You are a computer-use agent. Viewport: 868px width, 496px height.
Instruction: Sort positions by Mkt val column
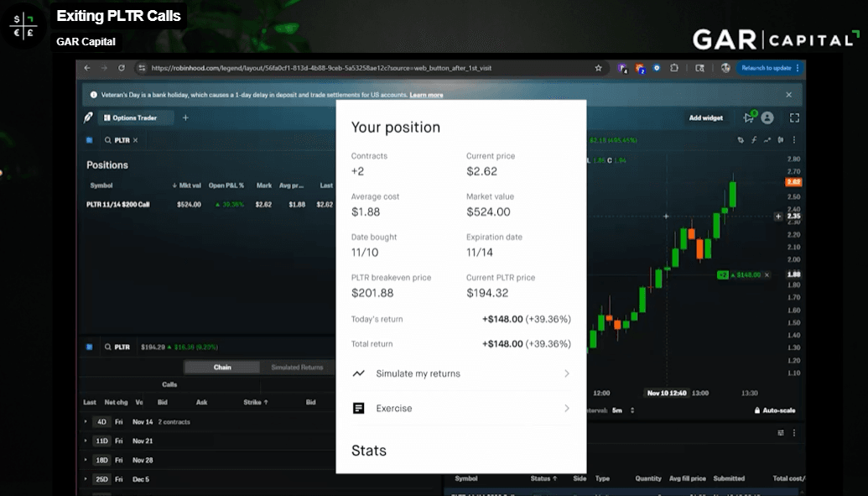pyautogui.click(x=186, y=185)
